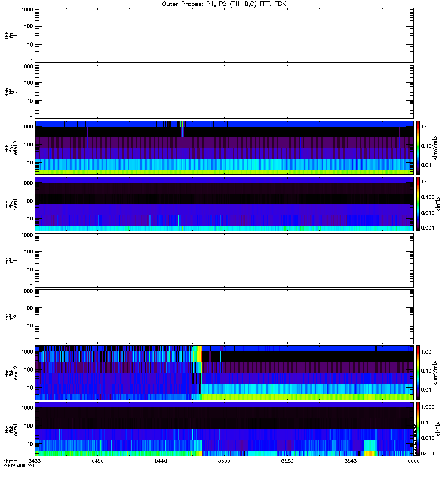Click inside the thb fbk edc12 spectrogram
The width and height of the screenshot is (448, 478).
coord(224,148)
